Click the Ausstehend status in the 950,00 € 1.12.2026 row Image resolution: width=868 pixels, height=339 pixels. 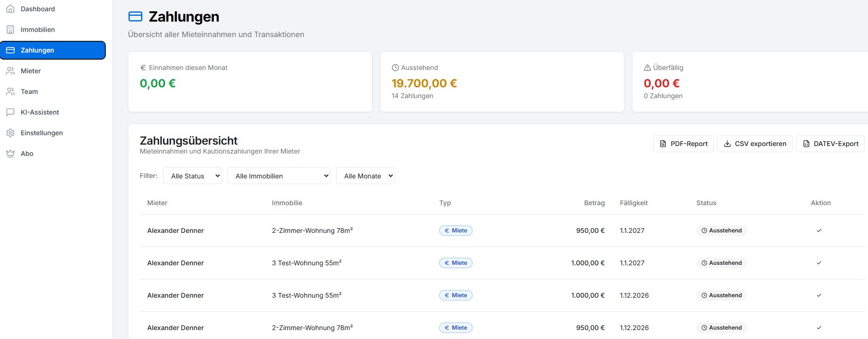point(721,328)
